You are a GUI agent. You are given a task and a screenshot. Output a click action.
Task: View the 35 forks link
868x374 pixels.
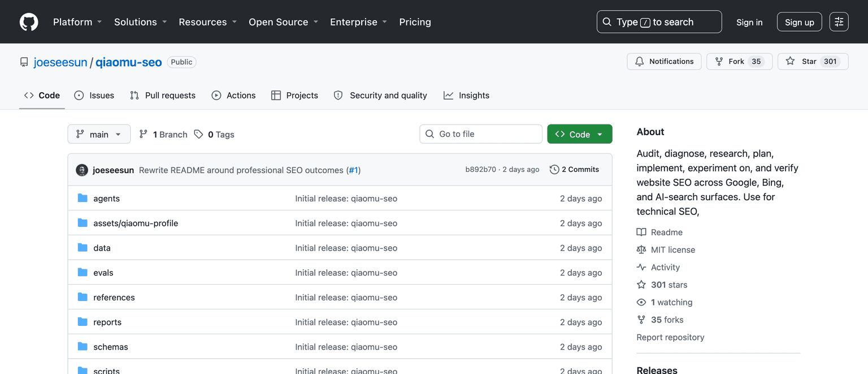[660, 320]
